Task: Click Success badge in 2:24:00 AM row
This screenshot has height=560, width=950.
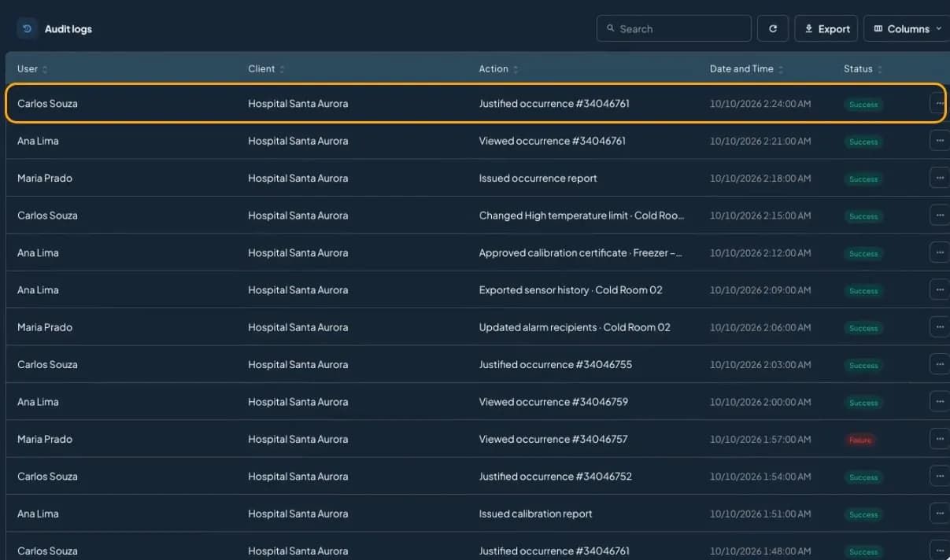Action: (x=863, y=105)
